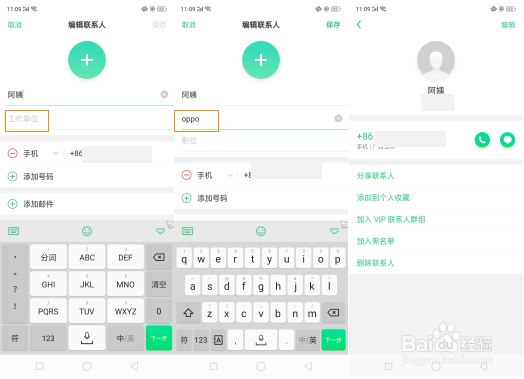This screenshot has width=524, height=379.
Task: Tap green 下一步 on middle keyboard
Action: pyautogui.click(x=333, y=340)
